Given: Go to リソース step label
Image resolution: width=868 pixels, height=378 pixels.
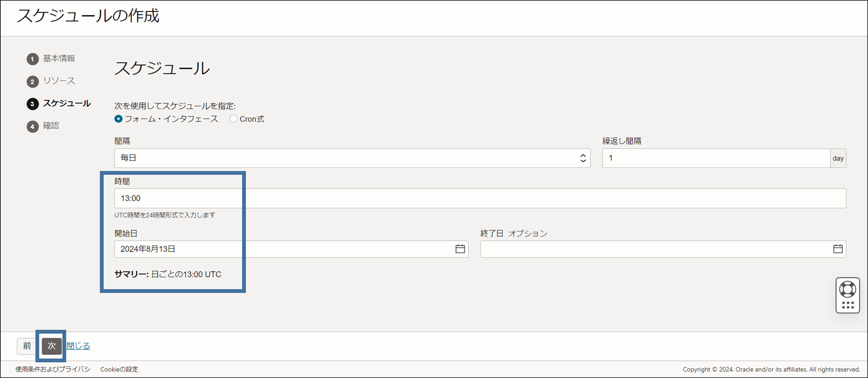Looking at the screenshot, I should tap(59, 81).
